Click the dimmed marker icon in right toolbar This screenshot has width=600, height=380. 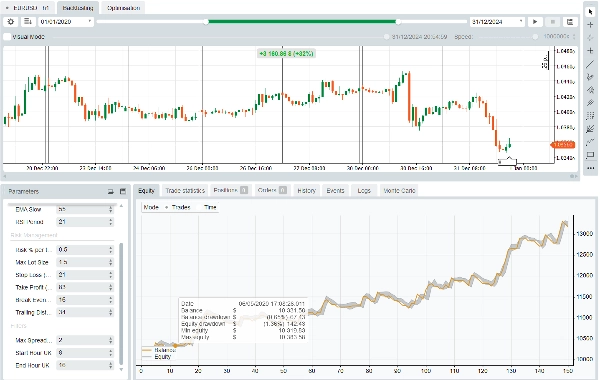(x=590, y=37)
